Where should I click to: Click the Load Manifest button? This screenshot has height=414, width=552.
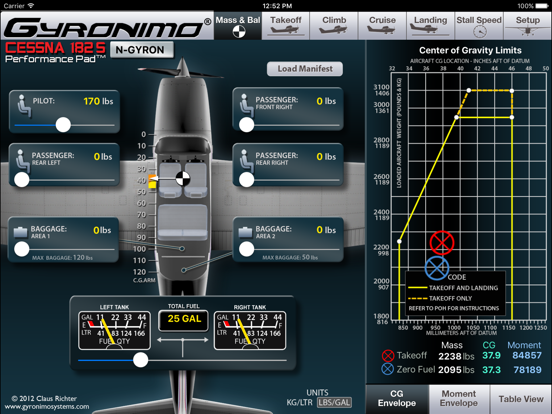pos(305,69)
